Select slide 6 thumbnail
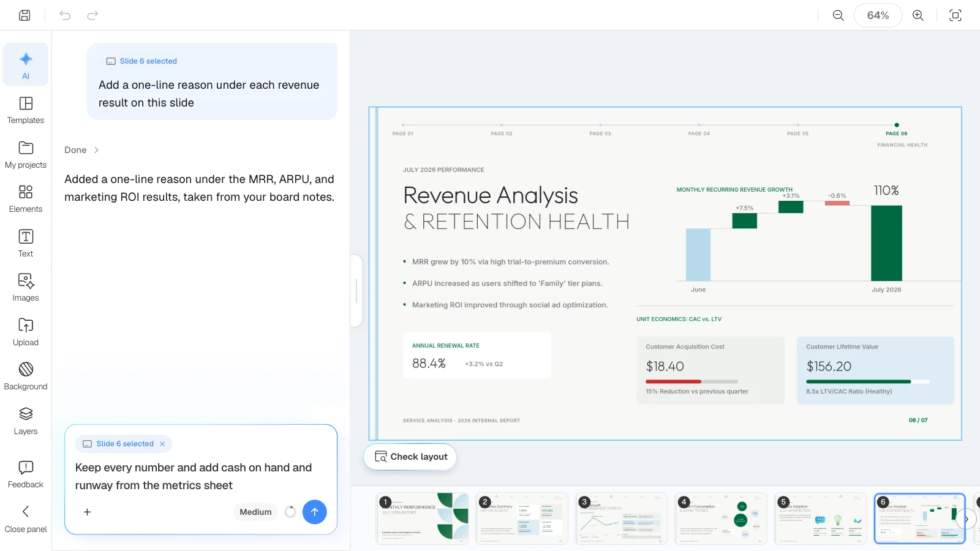 (919, 519)
